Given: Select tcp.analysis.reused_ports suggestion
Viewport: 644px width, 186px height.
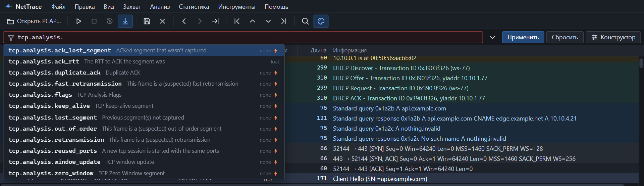Looking at the screenshot, I should (144, 151).
